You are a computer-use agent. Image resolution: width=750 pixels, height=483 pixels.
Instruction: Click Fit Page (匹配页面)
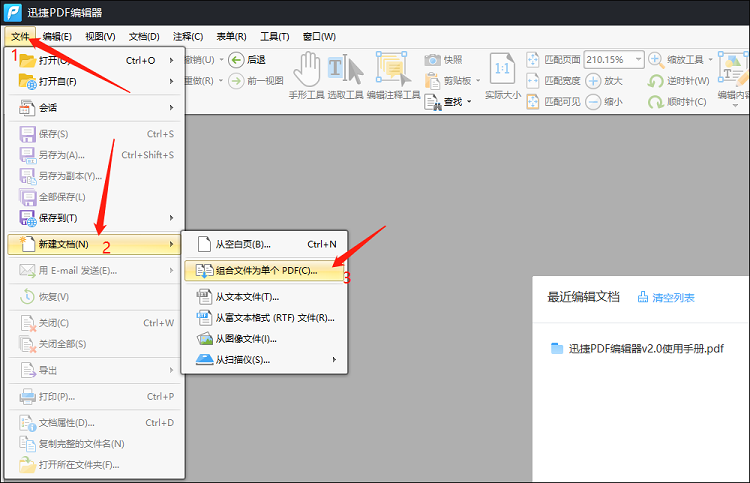(553, 60)
